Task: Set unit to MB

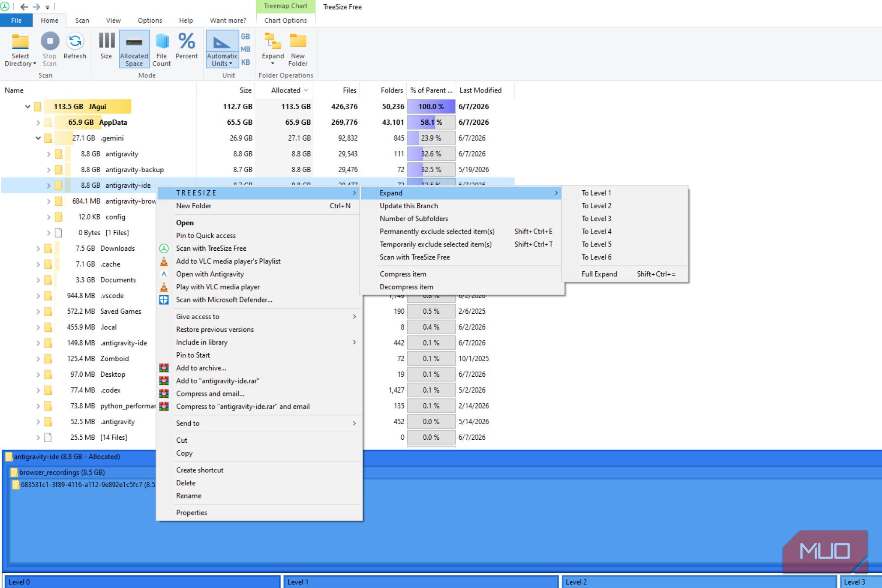Action: point(245,49)
